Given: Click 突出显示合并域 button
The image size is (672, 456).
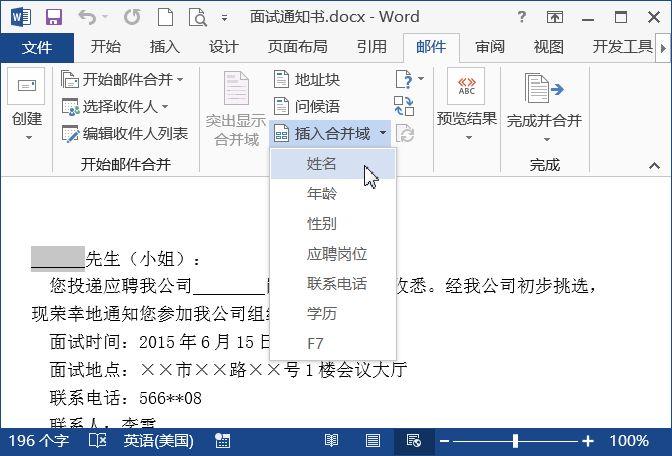Looking at the screenshot, I should pyautogui.click(x=236, y=110).
